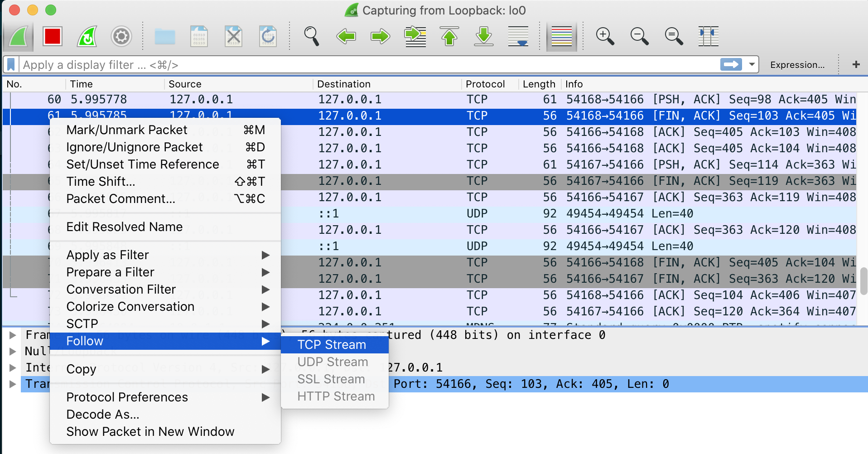Choose Packet Comment… entry
The height and width of the screenshot is (454, 868).
point(165,199)
